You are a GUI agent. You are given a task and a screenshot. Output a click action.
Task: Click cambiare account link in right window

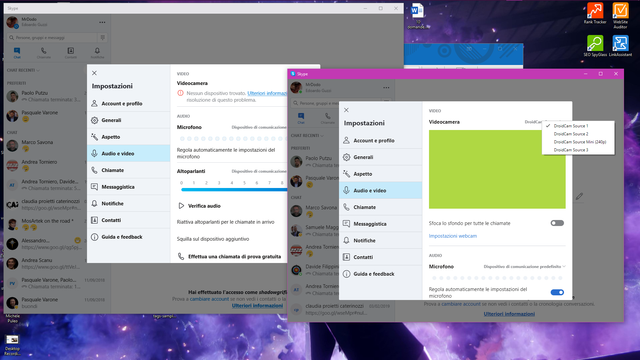[x=461, y=304]
